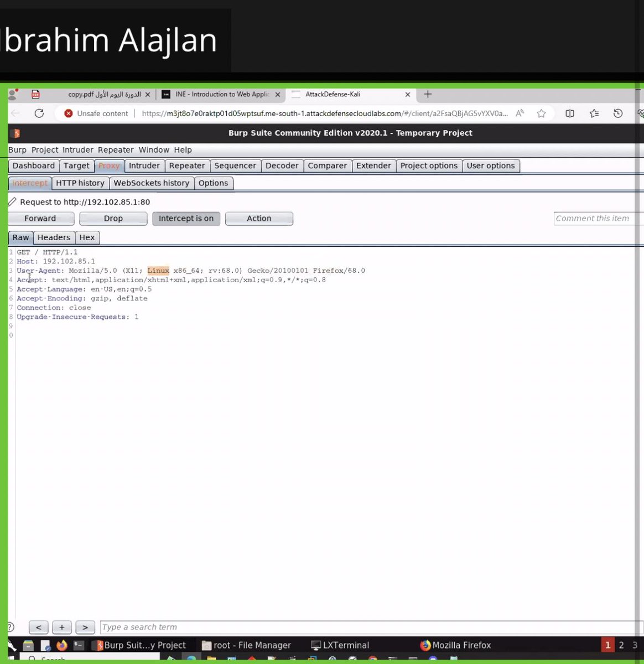Viewport: 644px width, 664px height.
Task: Click the Burp Suite logo in title bar
Action: pos(16,133)
